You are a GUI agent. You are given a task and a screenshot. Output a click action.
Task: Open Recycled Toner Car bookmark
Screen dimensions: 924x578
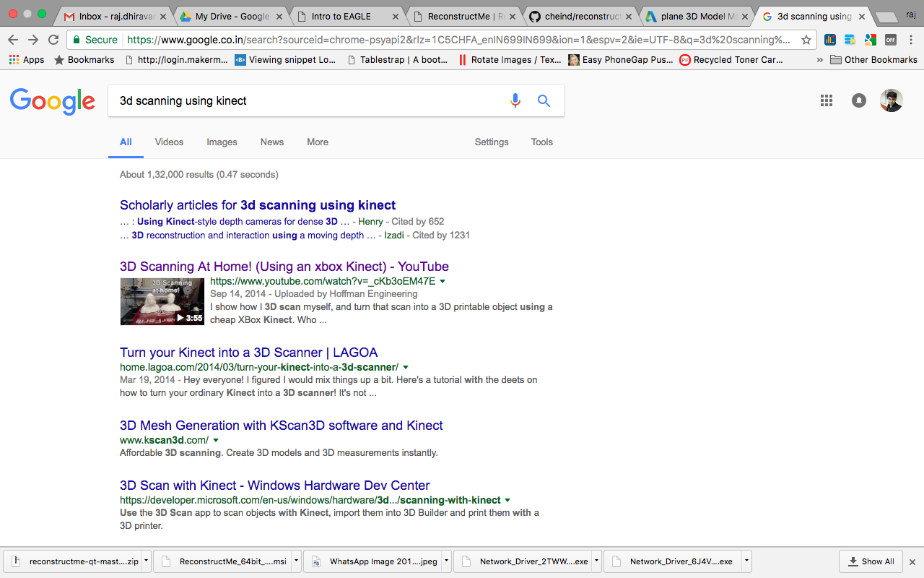[731, 60]
